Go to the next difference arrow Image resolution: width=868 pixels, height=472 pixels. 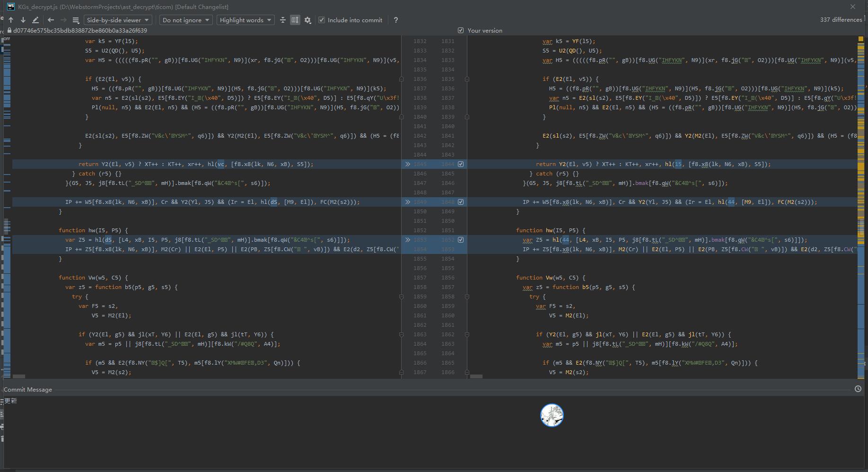pyautogui.click(x=23, y=20)
